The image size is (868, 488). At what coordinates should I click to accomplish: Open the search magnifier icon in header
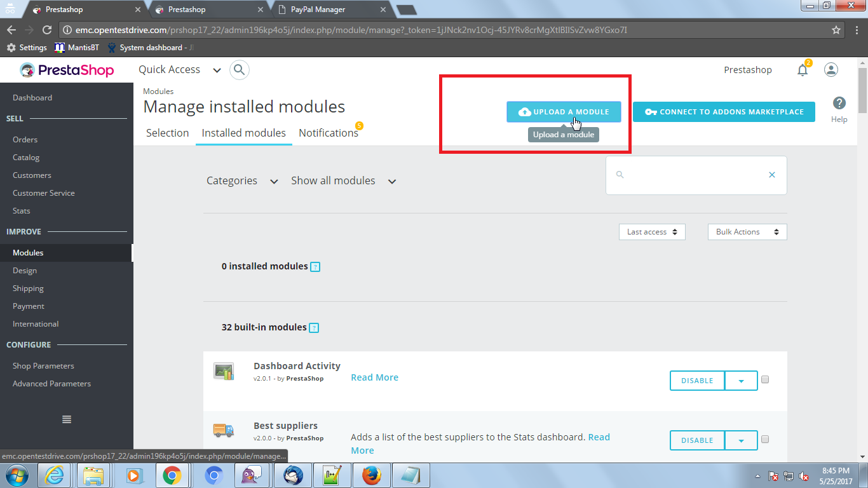point(239,70)
